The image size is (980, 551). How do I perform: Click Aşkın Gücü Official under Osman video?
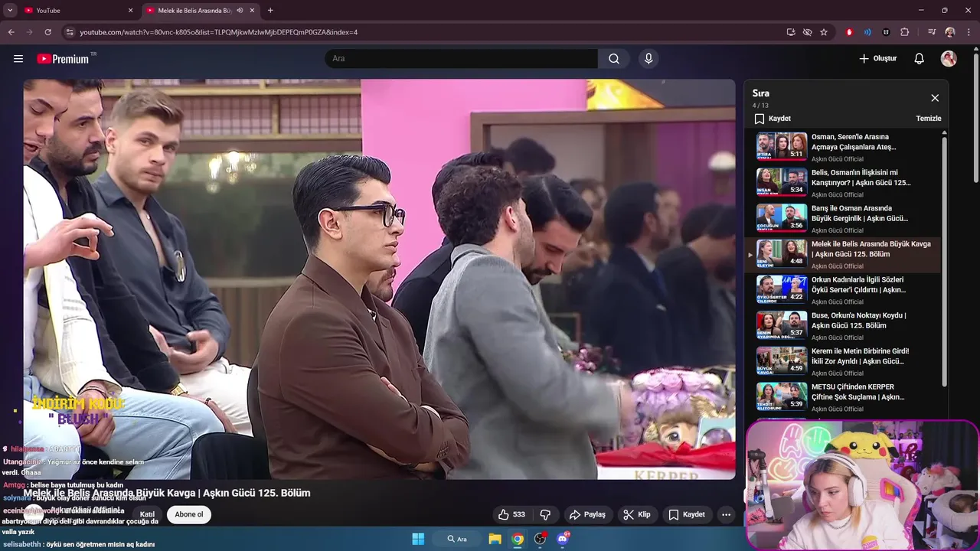pyautogui.click(x=838, y=159)
